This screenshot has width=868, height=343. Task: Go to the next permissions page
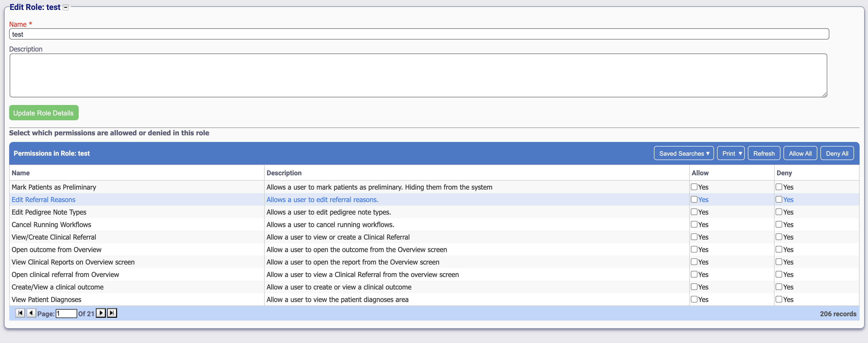pyautogui.click(x=101, y=313)
